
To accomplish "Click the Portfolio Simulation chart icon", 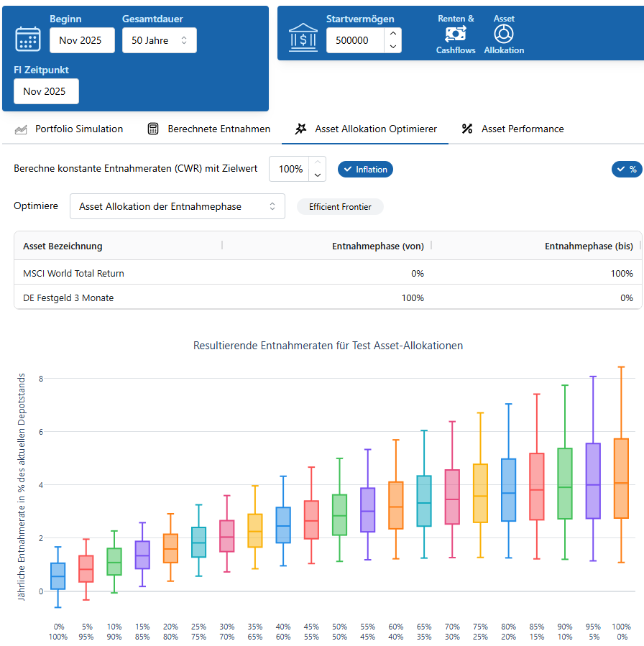I will tap(21, 129).
